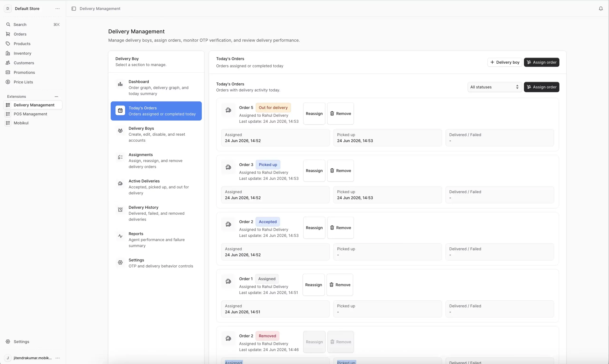Click the jitendrakumar.mobik... account name
This screenshot has width=609, height=364.
[33, 358]
